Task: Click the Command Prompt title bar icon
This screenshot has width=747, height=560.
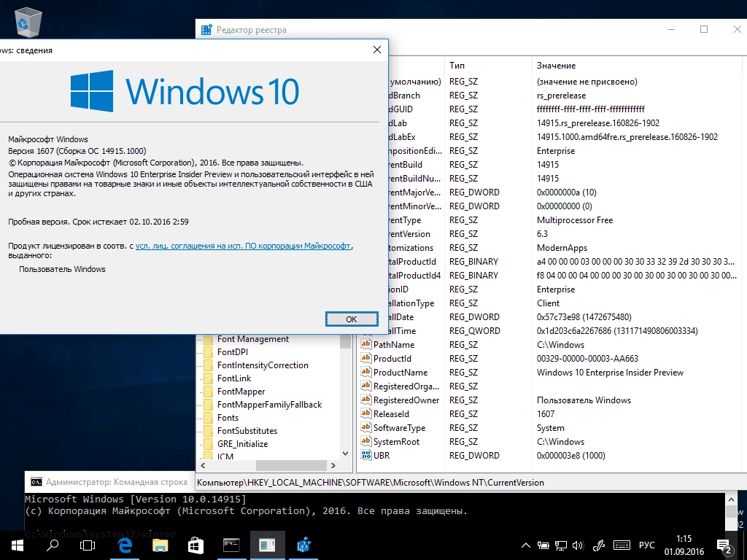Action: tap(36, 482)
